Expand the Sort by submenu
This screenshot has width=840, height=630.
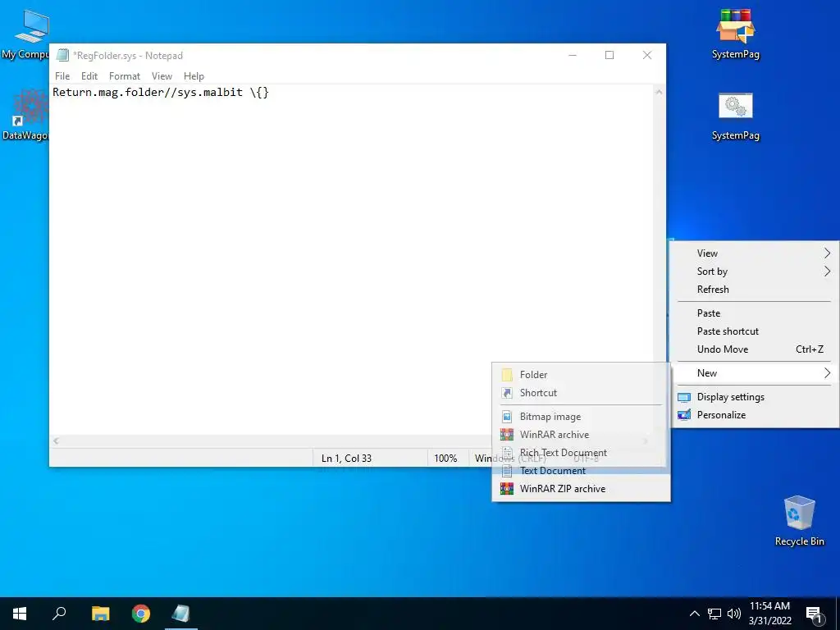[755, 272]
